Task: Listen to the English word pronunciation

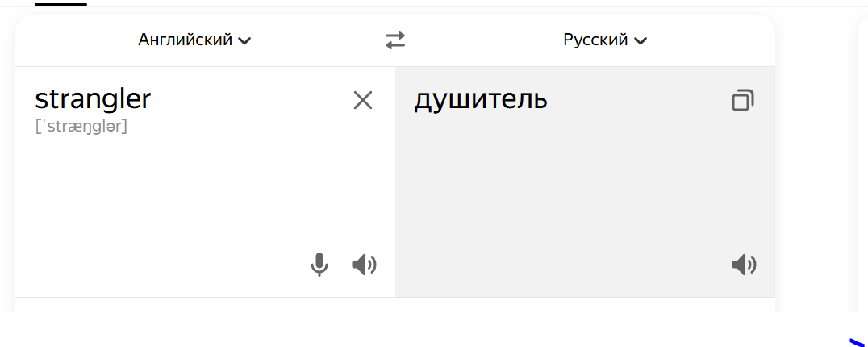Action: click(x=365, y=265)
